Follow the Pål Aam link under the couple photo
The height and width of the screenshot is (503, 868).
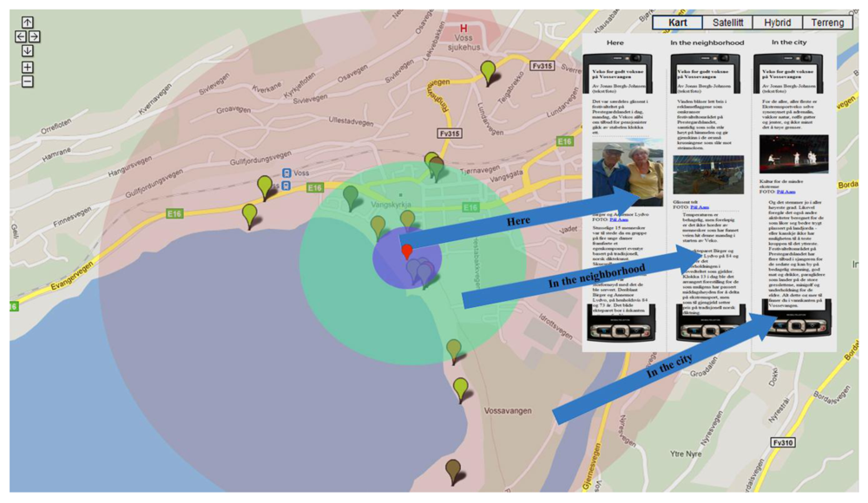click(x=618, y=219)
